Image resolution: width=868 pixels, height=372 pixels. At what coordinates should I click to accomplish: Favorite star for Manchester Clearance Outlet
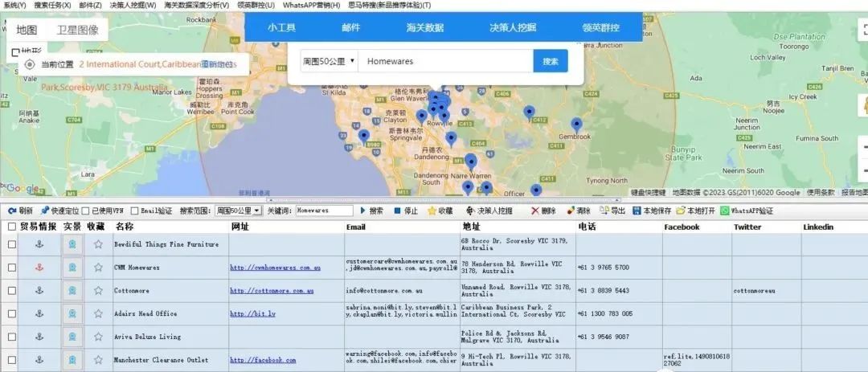pyautogui.click(x=98, y=360)
